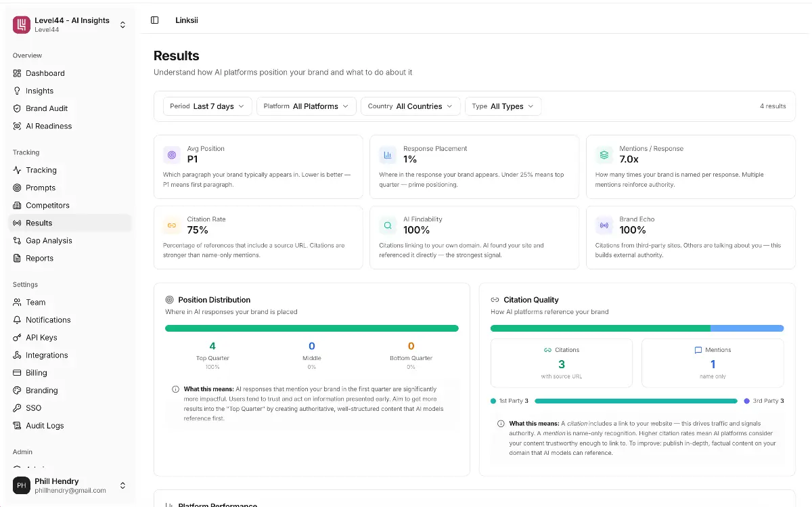Click the Position Distribution green progress bar

[x=311, y=328]
